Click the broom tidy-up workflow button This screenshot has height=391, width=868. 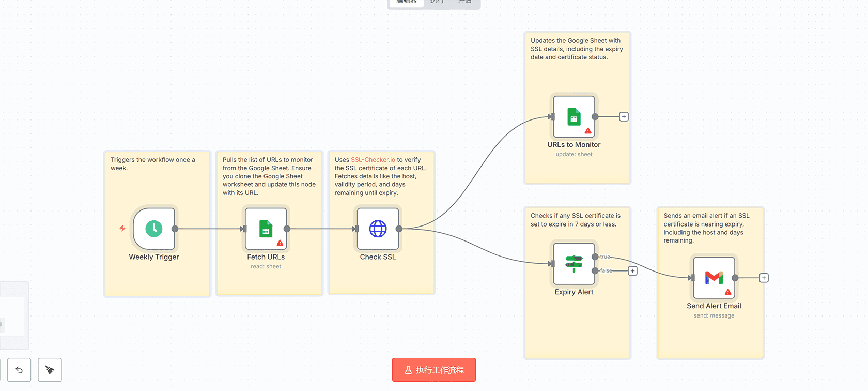tap(50, 370)
